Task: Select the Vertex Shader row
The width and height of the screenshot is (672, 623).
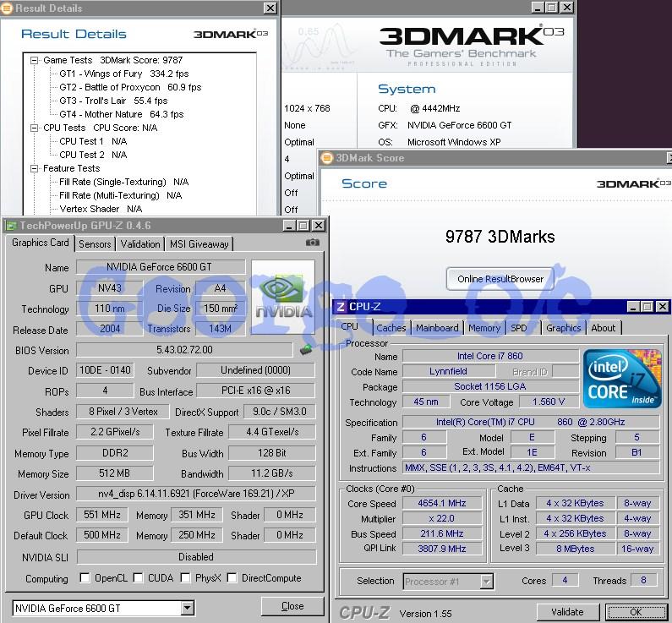Action: [101, 209]
